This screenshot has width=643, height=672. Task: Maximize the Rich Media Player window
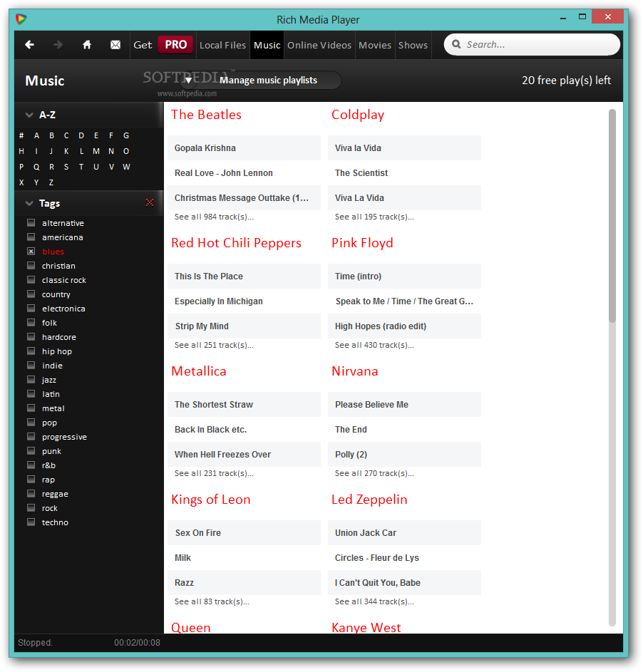pos(582,17)
